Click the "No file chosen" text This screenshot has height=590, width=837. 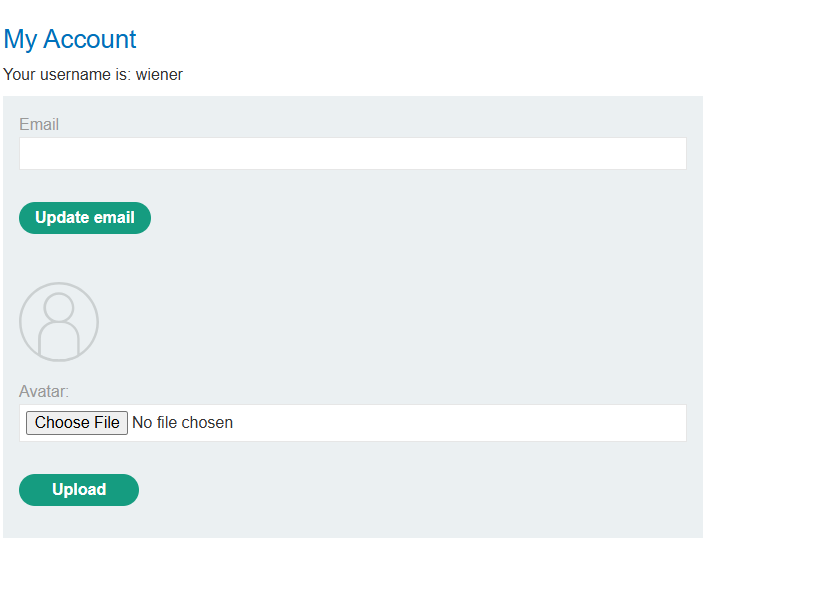coord(183,423)
